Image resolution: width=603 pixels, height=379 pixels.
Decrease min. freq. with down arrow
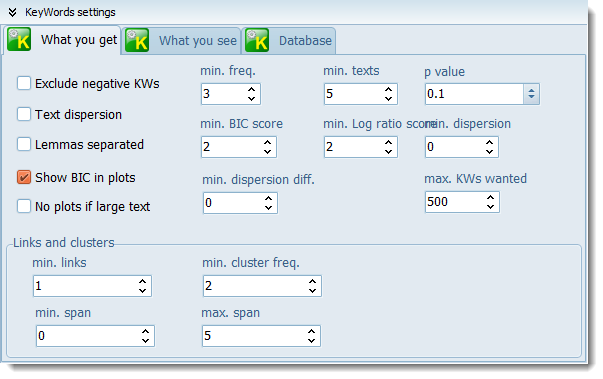point(252,99)
